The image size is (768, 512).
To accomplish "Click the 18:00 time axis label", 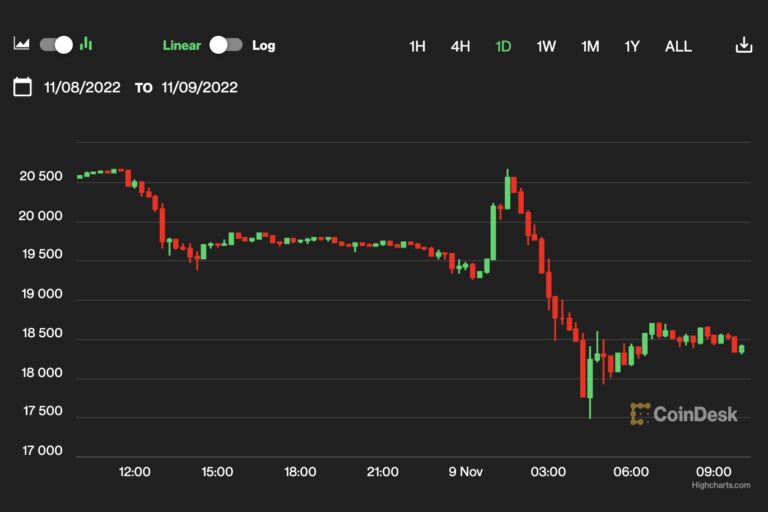I will tap(300, 472).
